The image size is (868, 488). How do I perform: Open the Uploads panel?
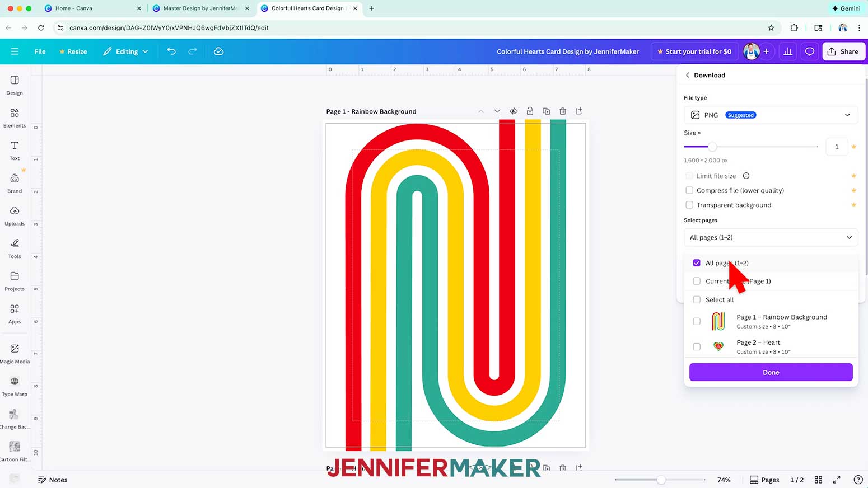click(15, 215)
